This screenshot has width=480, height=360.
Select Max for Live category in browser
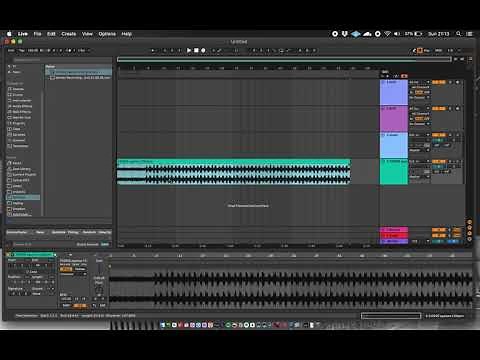pos(19,117)
